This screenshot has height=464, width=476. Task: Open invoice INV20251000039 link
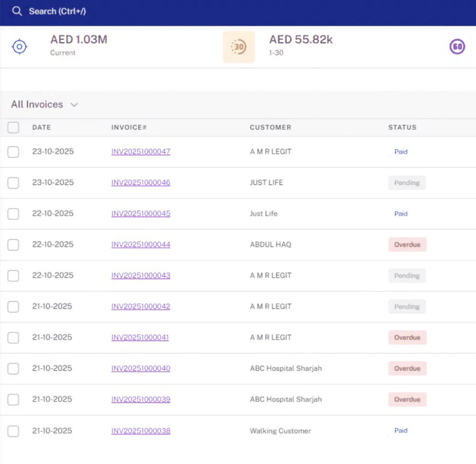click(141, 399)
